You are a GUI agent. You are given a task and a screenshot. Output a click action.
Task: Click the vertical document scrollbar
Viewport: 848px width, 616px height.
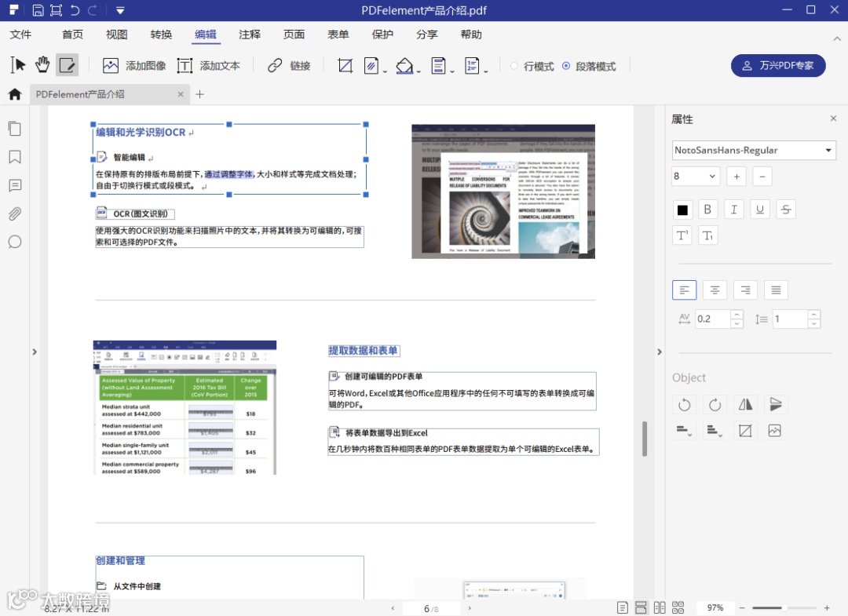644,439
